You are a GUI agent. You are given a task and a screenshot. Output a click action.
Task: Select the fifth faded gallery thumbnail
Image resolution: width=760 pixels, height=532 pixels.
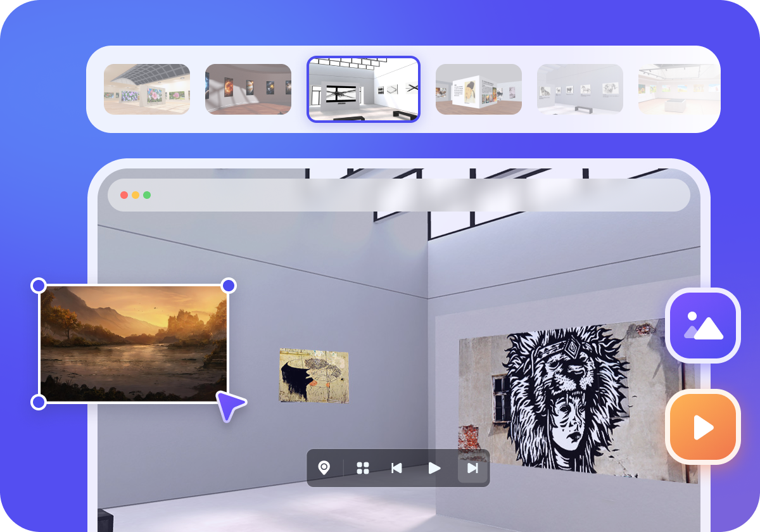point(580,89)
